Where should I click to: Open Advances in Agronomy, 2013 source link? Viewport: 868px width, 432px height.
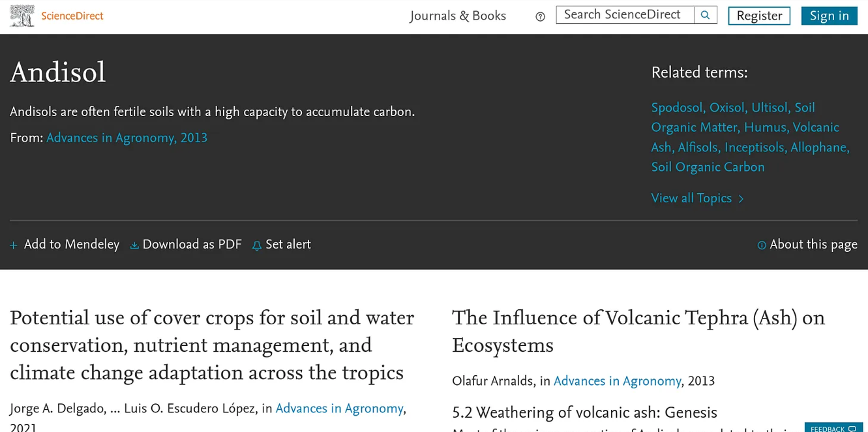coord(127,138)
